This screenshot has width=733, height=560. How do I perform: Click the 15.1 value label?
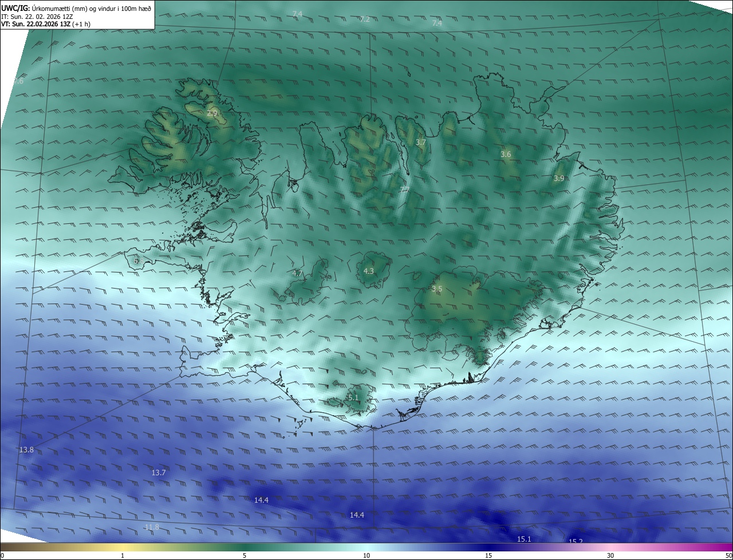tap(524, 539)
